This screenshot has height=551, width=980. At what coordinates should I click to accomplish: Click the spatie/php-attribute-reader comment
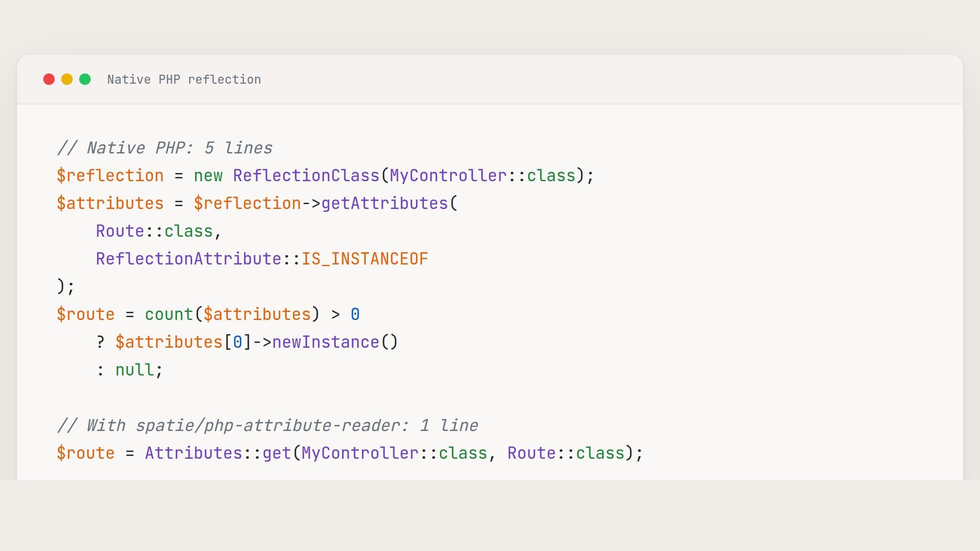pos(268,425)
